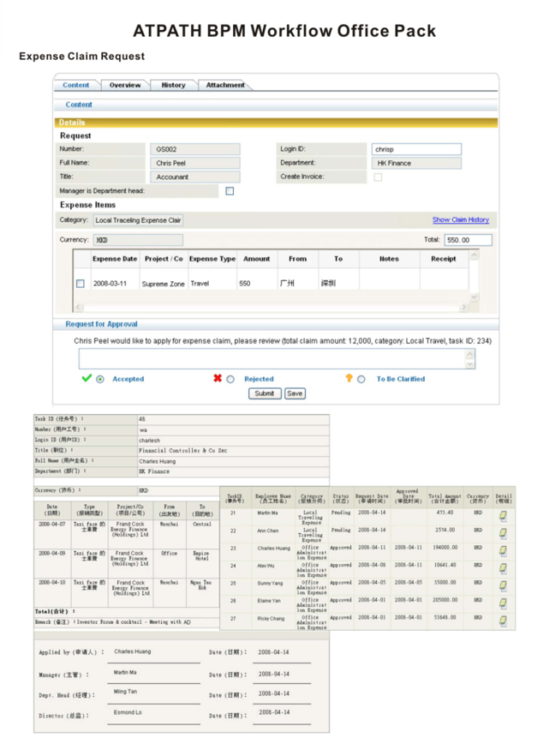Open detail icon for Charles Huang row

tap(503, 550)
